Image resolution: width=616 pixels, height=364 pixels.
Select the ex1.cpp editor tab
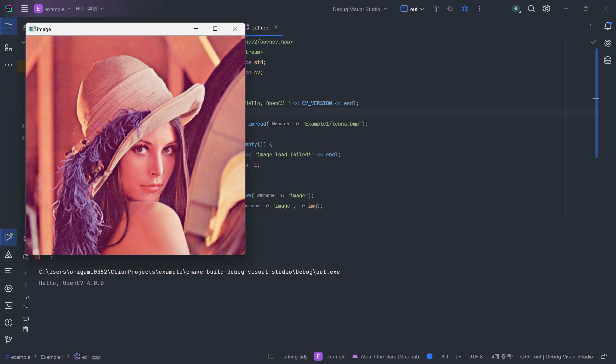[x=260, y=28]
